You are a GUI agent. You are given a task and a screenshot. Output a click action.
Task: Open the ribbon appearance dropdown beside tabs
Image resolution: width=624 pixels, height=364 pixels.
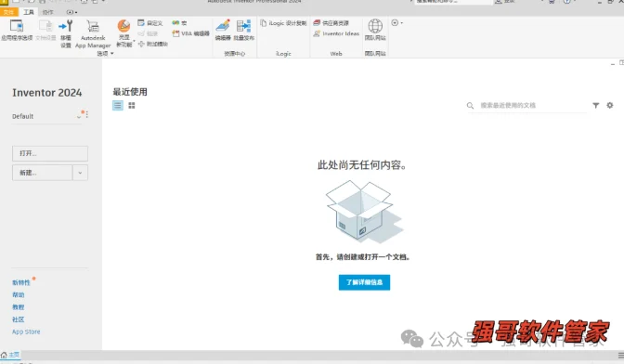[x=71, y=12]
